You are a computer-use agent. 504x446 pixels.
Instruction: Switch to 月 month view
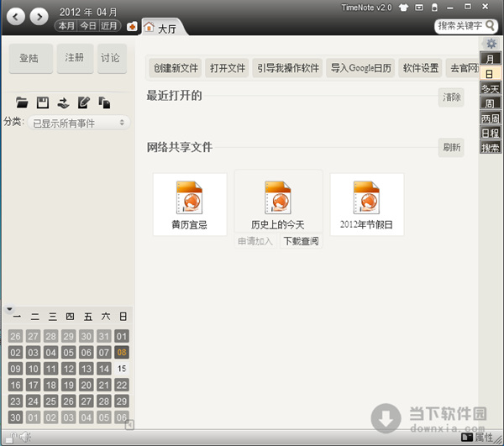(x=490, y=59)
